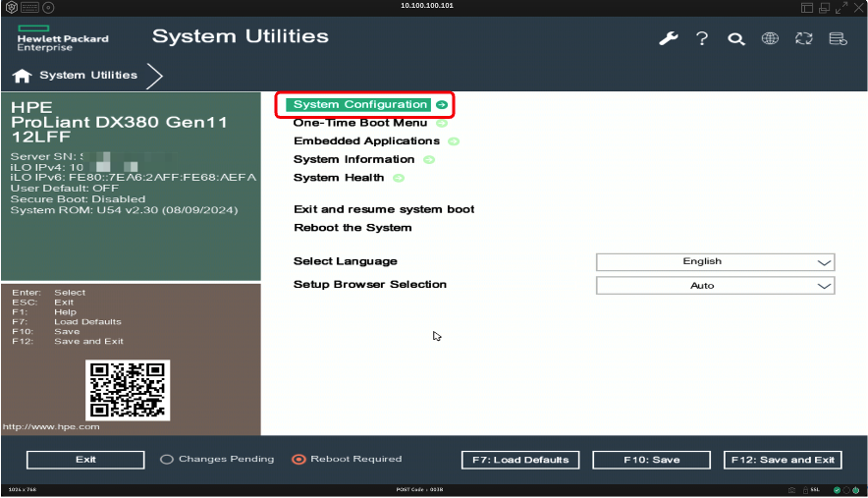The width and height of the screenshot is (868, 498).
Task: Click the breadcrumb chevron after System Utilities
Action: tap(155, 76)
